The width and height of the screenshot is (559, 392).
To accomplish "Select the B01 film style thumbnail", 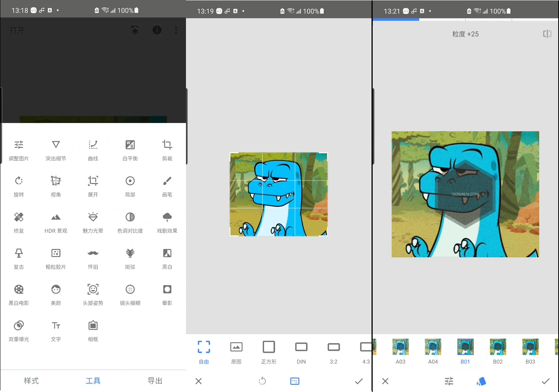I will click(465, 352).
